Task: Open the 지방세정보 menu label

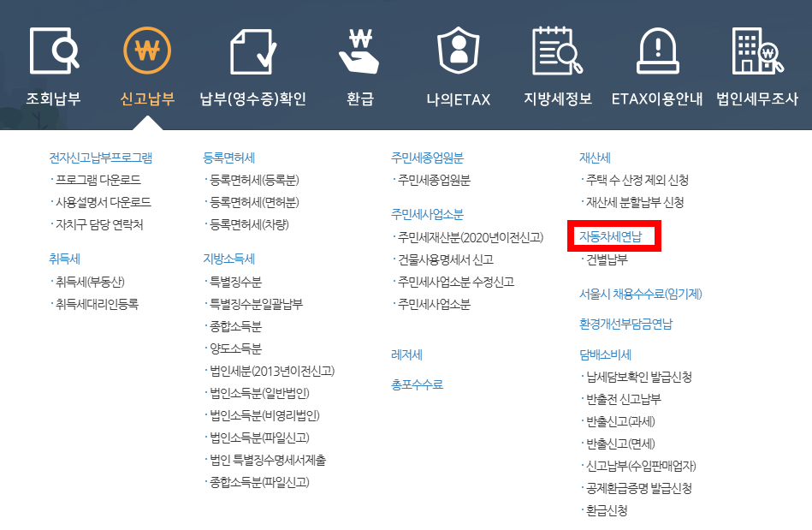Action: 558,98
